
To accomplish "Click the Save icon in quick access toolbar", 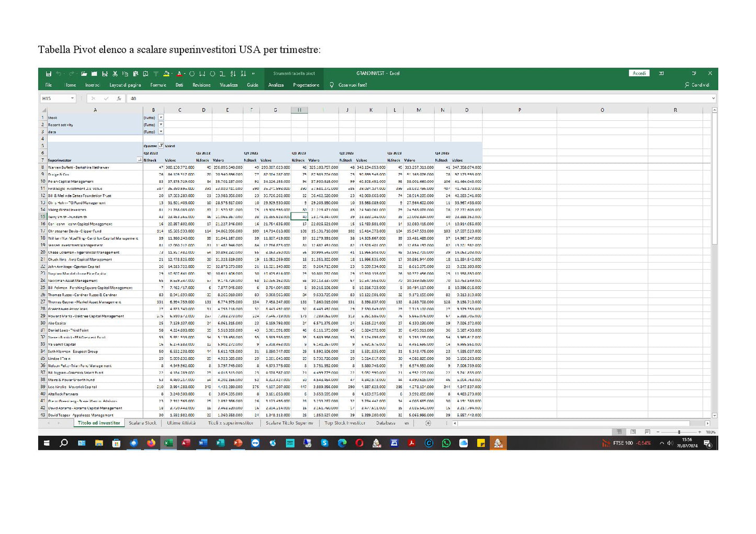I will coord(49,74).
